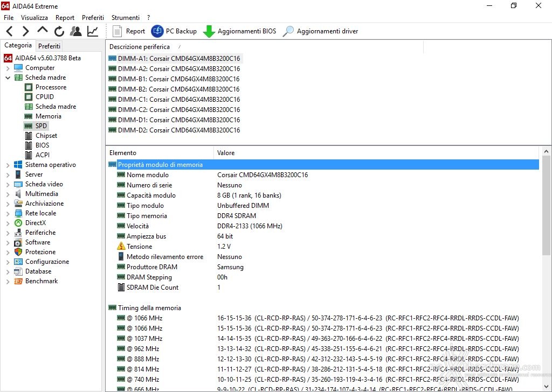Click the details pane scroll up arrow
Screen dimensions: 552x392
click(546, 151)
